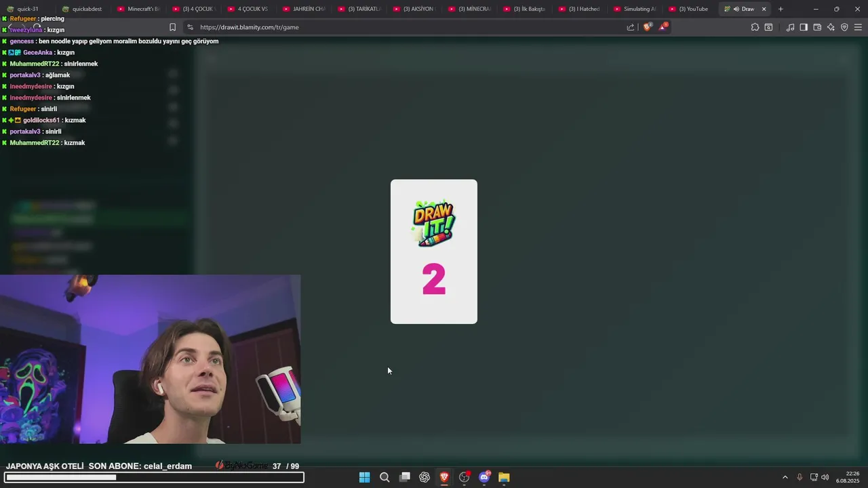Image resolution: width=868 pixels, height=488 pixels.
Task: Switch to the (3) MİNECRA tab
Action: pyautogui.click(x=469, y=9)
